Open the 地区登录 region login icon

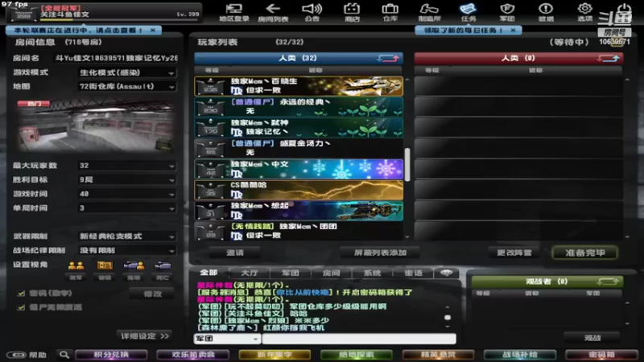233,12
